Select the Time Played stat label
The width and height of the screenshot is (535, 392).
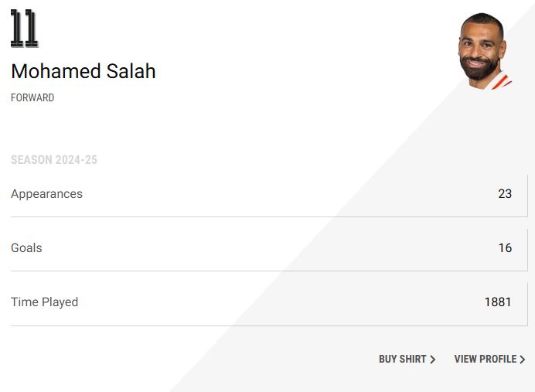point(44,302)
